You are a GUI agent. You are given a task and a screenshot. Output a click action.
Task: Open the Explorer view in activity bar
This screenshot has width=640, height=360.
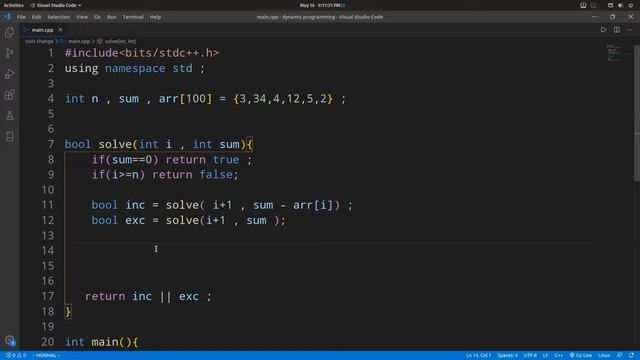coord(9,32)
